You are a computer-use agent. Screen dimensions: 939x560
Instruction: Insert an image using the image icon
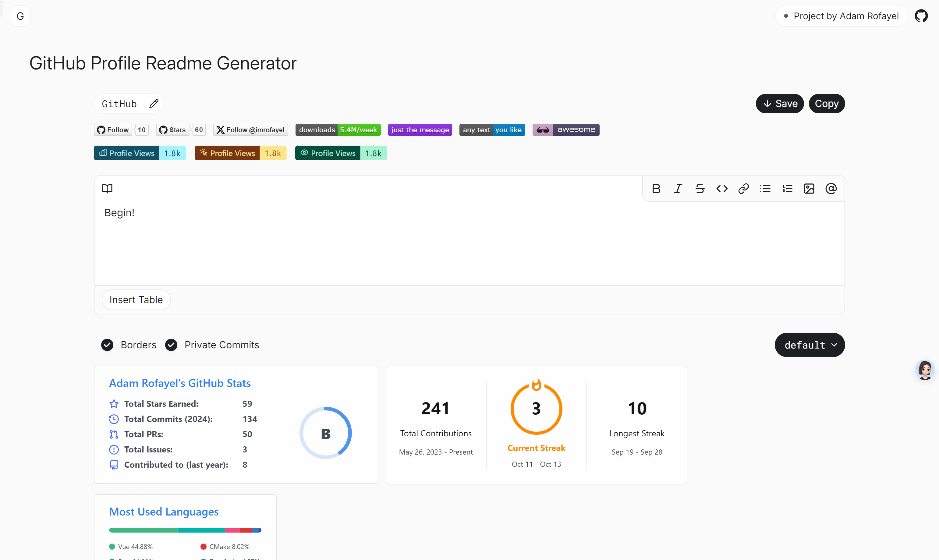pyautogui.click(x=809, y=189)
